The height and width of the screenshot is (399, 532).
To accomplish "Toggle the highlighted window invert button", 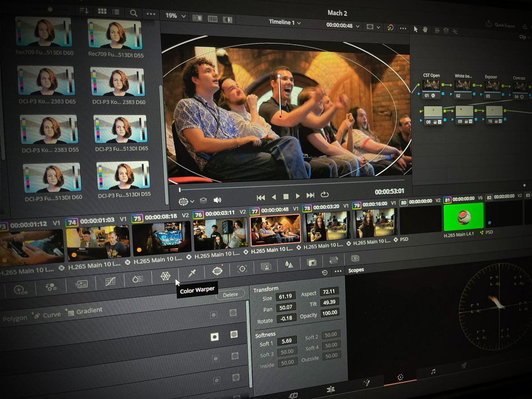I will [x=215, y=337].
